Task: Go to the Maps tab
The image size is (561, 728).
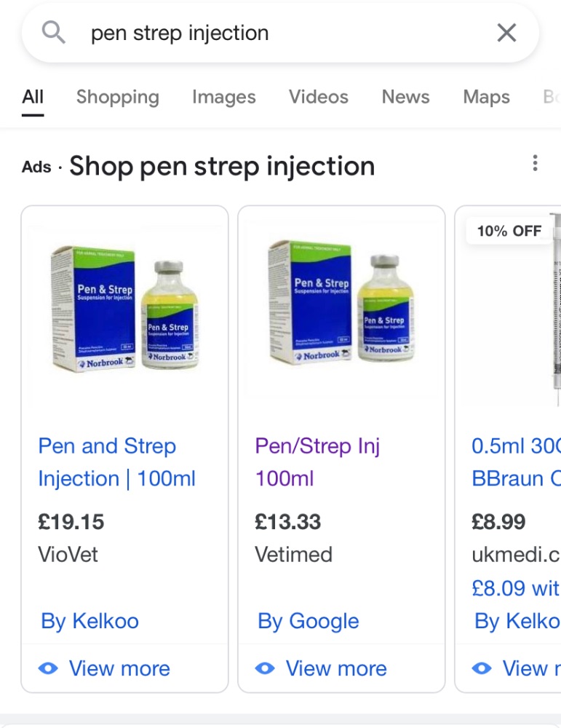Action: pos(486,97)
